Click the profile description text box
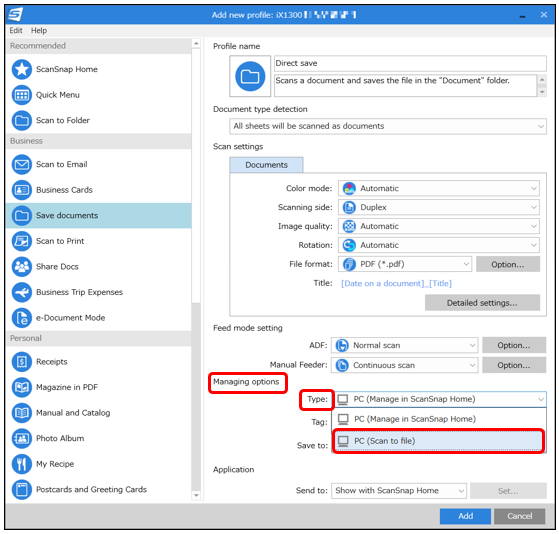Image resolution: width=559 pixels, height=534 pixels. (405, 86)
